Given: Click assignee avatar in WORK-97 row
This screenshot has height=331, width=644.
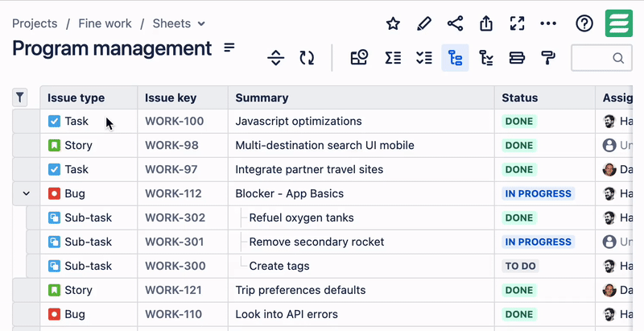Looking at the screenshot, I should tap(609, 169).
